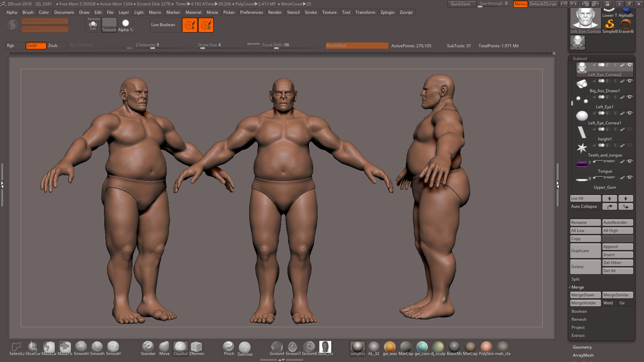
Task: Toggle visibility eye of Tongue folder
Action: click(630, 161)
